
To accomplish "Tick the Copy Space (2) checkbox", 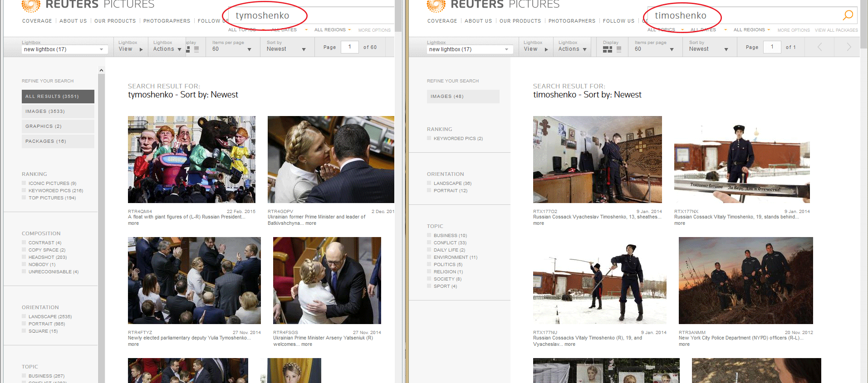I will 24,250.
